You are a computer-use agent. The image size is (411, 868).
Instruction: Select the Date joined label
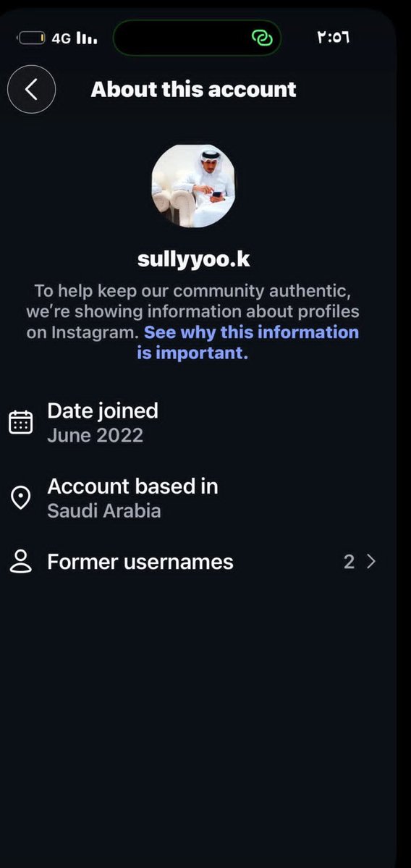tap(103, 410)
